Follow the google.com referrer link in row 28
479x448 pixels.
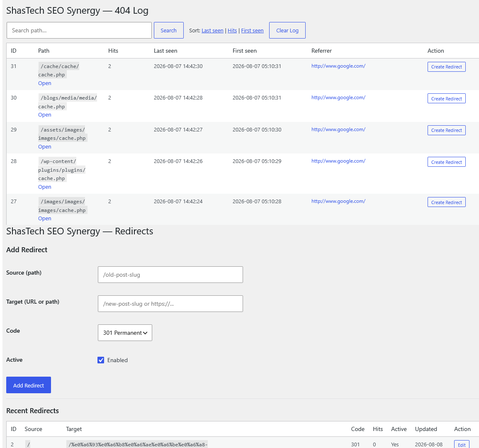[338, 161]
